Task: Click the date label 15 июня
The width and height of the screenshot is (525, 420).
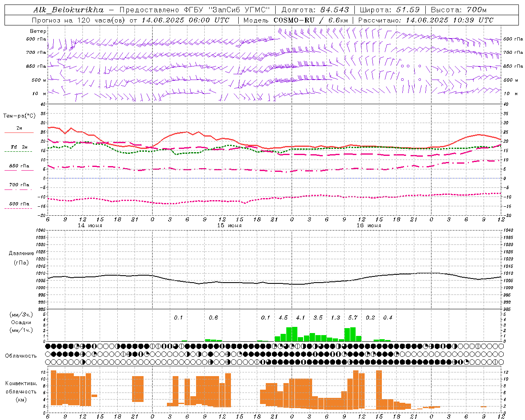Action: pyautogui.click(x=229, y=226)
